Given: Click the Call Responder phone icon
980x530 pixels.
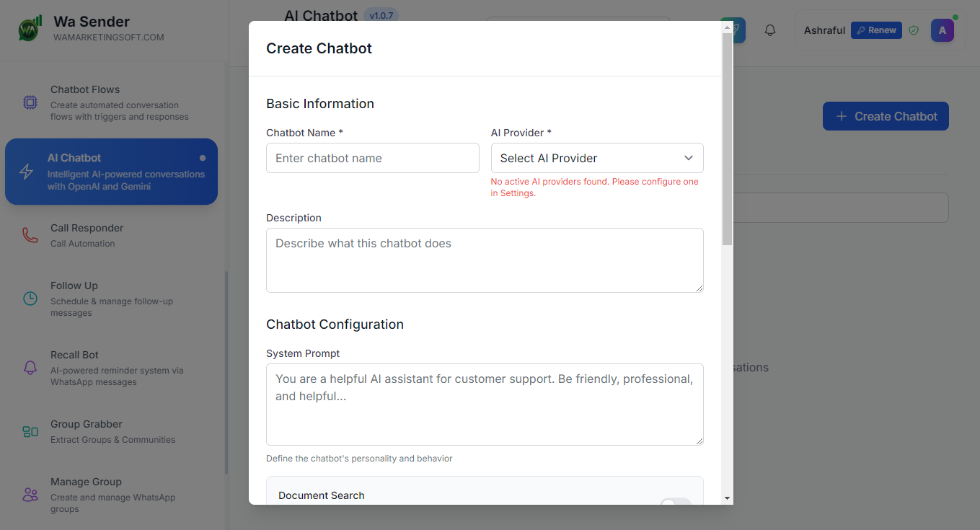Looking at the screenshot, I should pyautogui.click(x=30, y=235).
